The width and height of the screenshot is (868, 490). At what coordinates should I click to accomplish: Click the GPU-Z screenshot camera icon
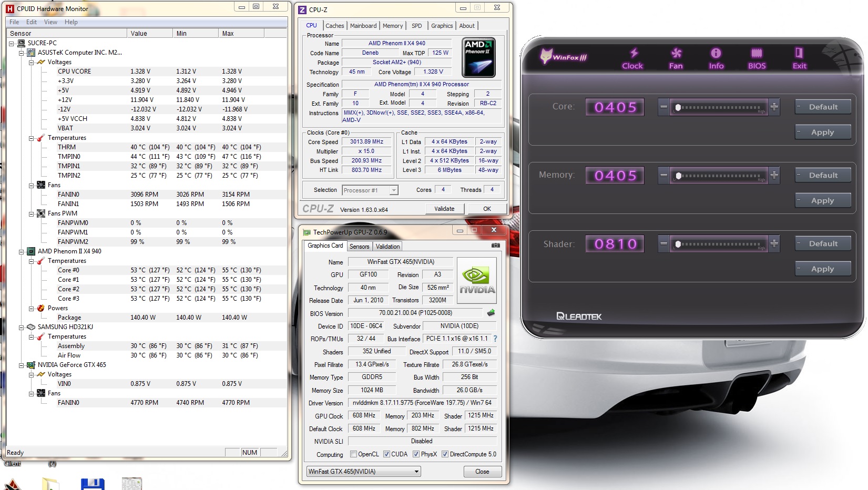pyautogui.click(x=495, y=246)
